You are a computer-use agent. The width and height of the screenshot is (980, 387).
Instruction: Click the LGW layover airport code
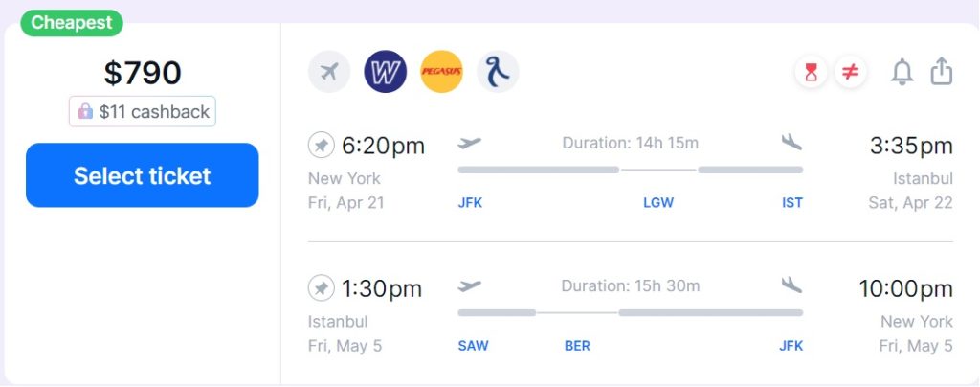(x=658, y=202)
